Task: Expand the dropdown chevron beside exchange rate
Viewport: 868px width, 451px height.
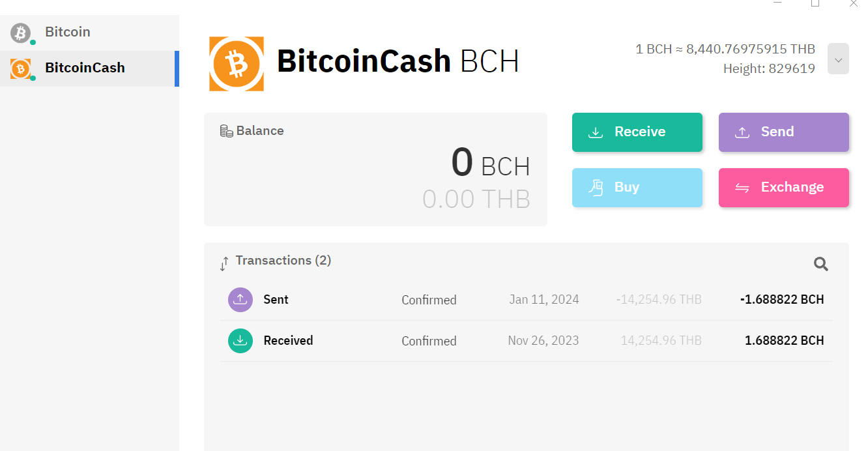Action: pyautogui.click(x=838, y=59)
